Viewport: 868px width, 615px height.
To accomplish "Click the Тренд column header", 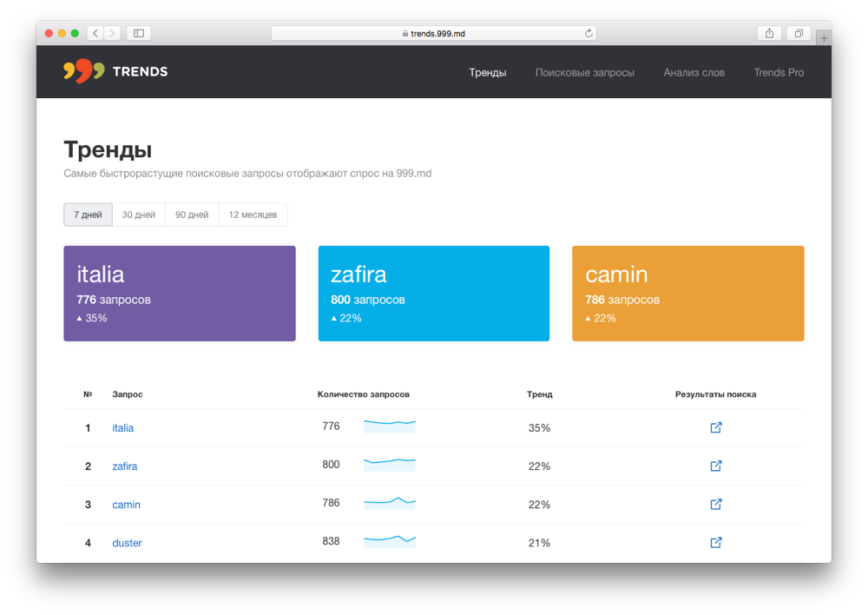I will (540, 394).
